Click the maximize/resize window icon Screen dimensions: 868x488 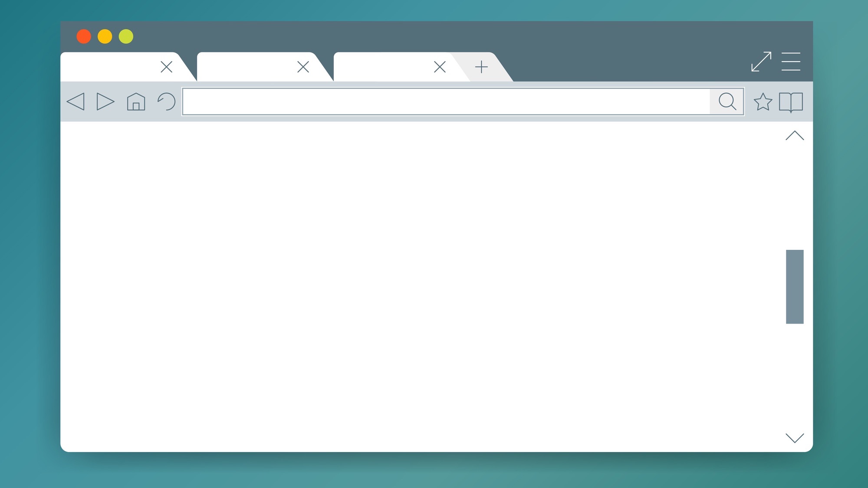click(761, 61)
